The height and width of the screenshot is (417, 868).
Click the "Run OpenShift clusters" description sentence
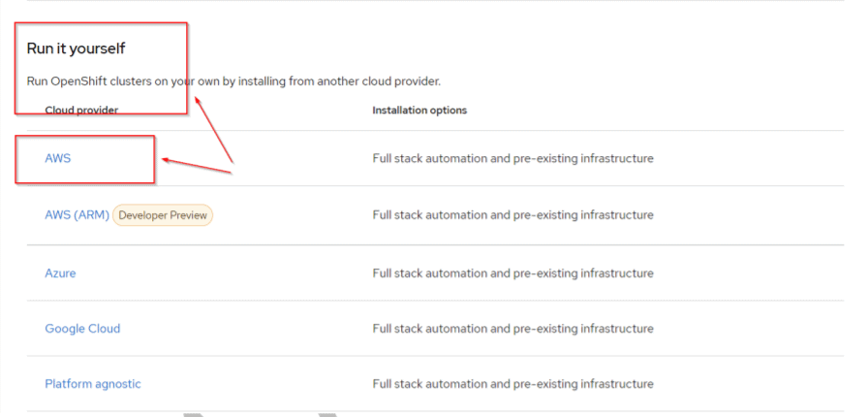232,81
